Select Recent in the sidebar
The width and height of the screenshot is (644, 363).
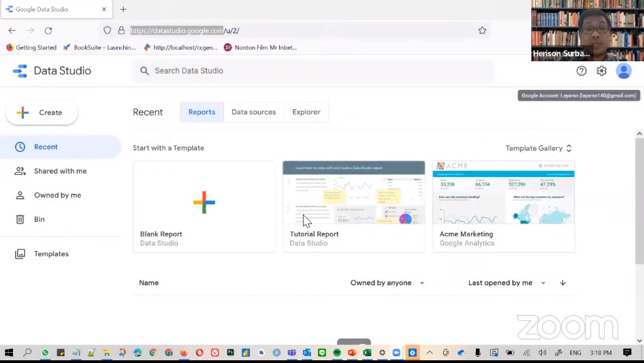point(61,146)
